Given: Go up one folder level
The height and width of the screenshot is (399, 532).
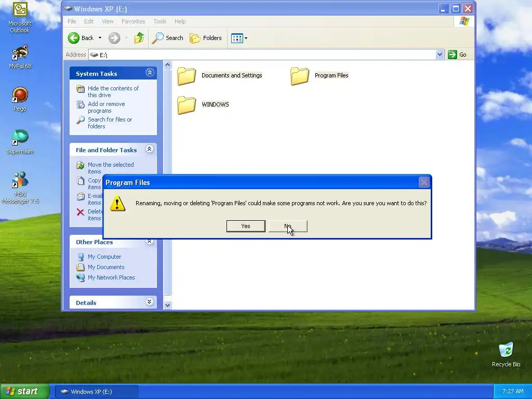Looking at the screenshot, I should tap(139, 38).
